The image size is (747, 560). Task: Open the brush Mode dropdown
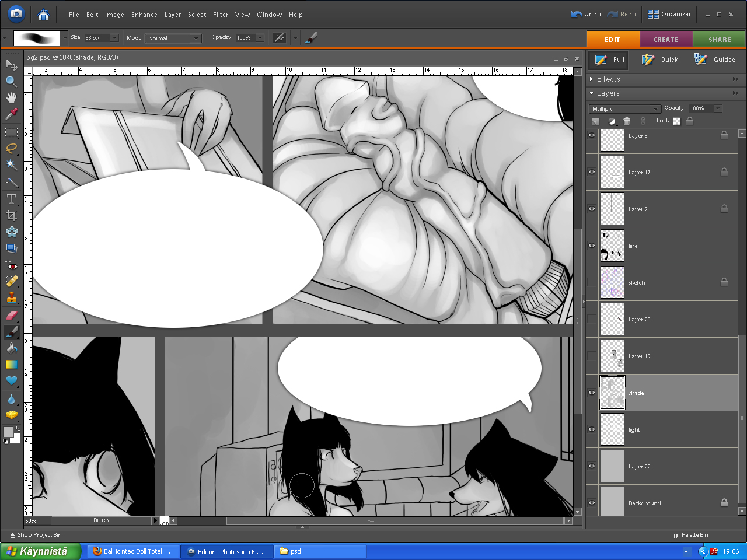[x=173, y=38]
